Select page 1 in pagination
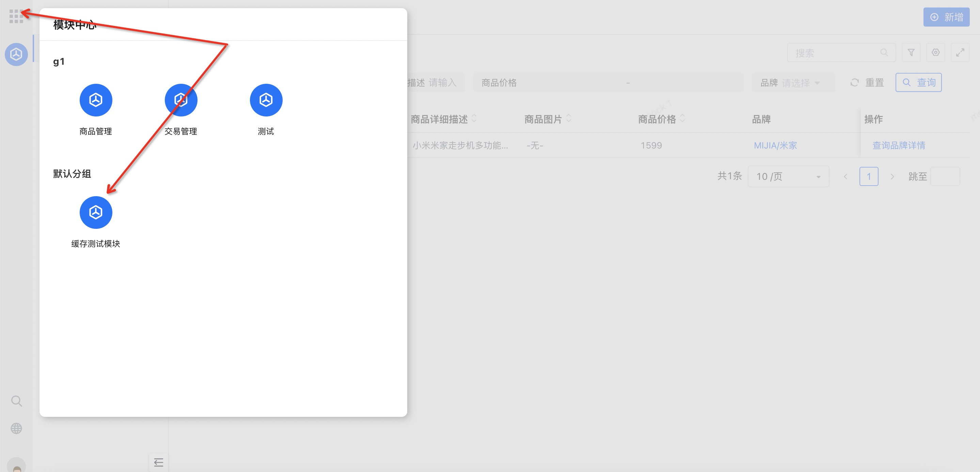Viewport: 980px width, 472px height. click(869, 176)
